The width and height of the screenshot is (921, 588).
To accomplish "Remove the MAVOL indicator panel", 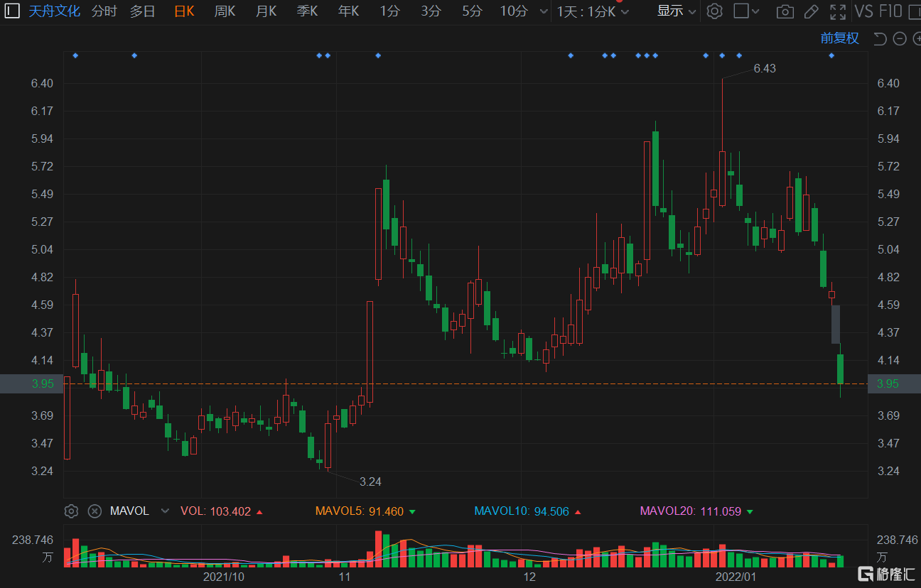I will pyautogui.click(x=95, y=511).
